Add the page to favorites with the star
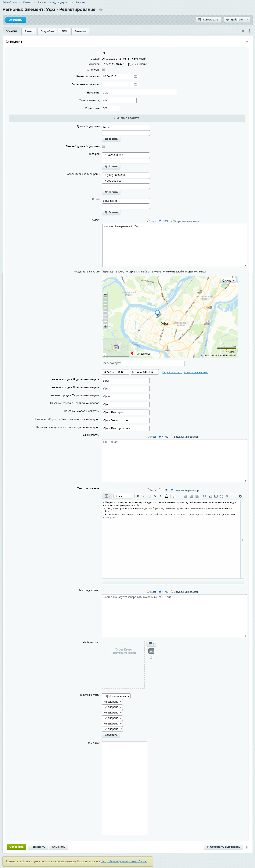Image resolution: width=255 pixels, height=868 pixels. 101,10
